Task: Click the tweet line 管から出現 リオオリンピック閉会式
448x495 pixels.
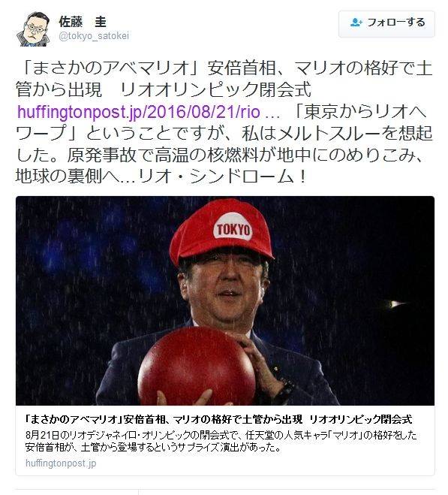Action: coord(164,89)
